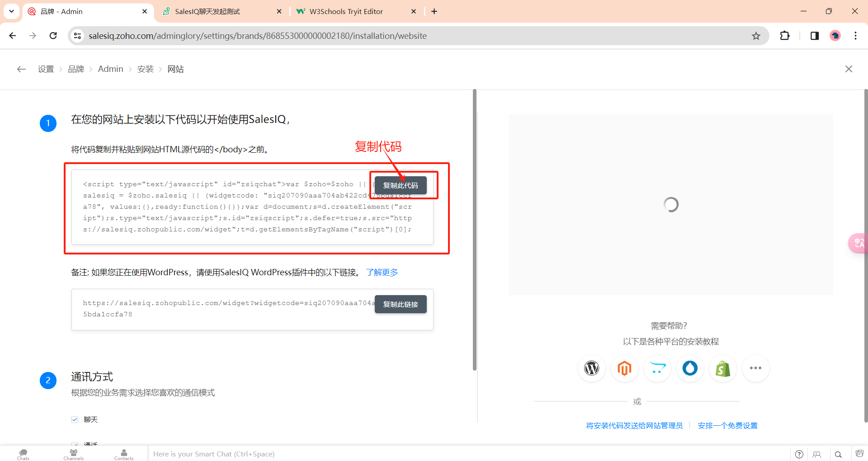Go to 设置 breadcrumb
The image size is (868, 461).
[x=46, y=69]
